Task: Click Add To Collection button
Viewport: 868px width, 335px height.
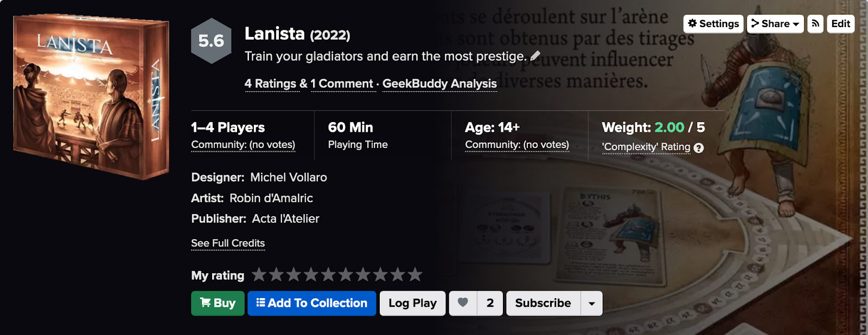Action: coord(311,304)
